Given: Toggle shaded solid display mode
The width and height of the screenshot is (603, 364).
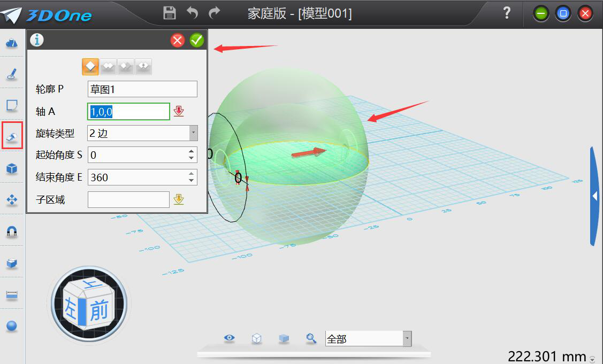Looking at the screenshot, I should pyautogui.click(x=284, y=338).
